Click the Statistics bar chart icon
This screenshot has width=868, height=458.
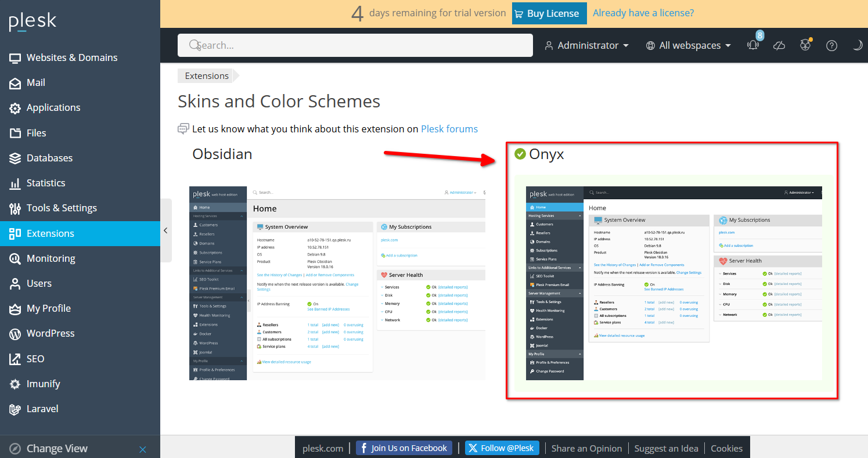[x=15, y=183]
